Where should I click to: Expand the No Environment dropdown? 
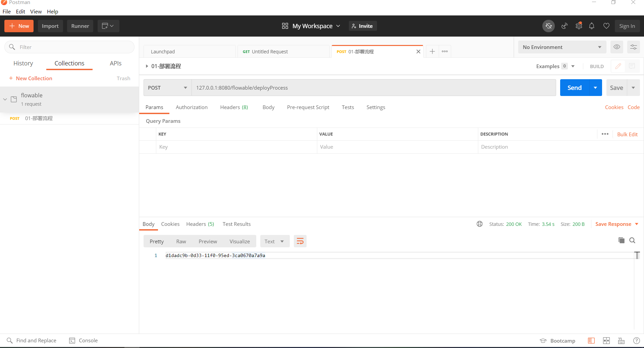[x=562, y=47]
